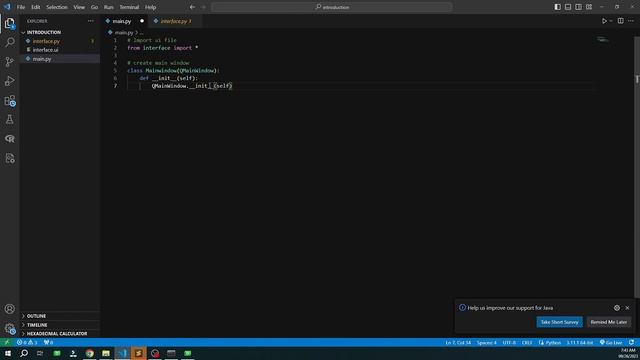Switch to the main.py editor tab
The image size is (640, 360).
pos(122,21)
